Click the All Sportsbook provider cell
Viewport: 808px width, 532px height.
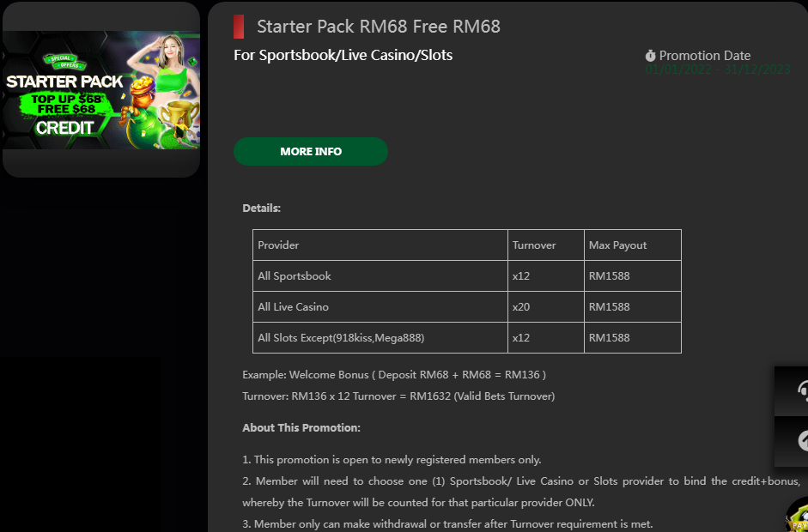[x=295, y=276]
